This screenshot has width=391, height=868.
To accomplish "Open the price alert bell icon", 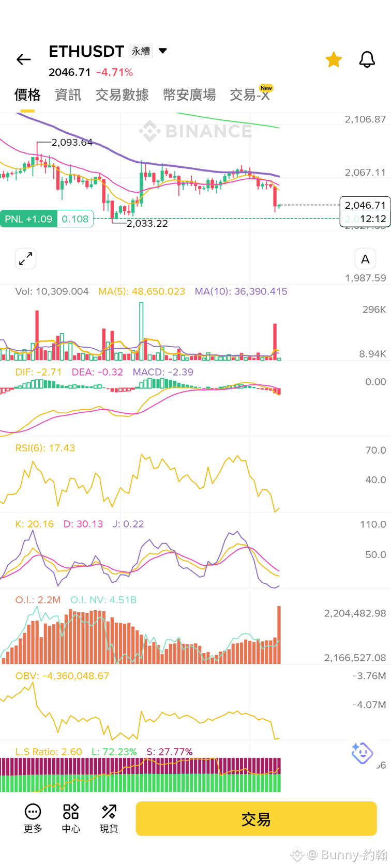I will pos(367,60).
